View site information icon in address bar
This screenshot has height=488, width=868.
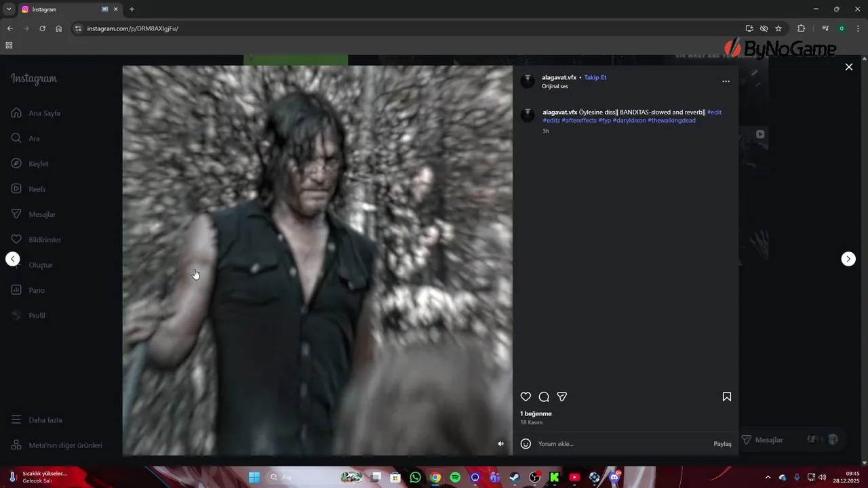pos(78,28)
